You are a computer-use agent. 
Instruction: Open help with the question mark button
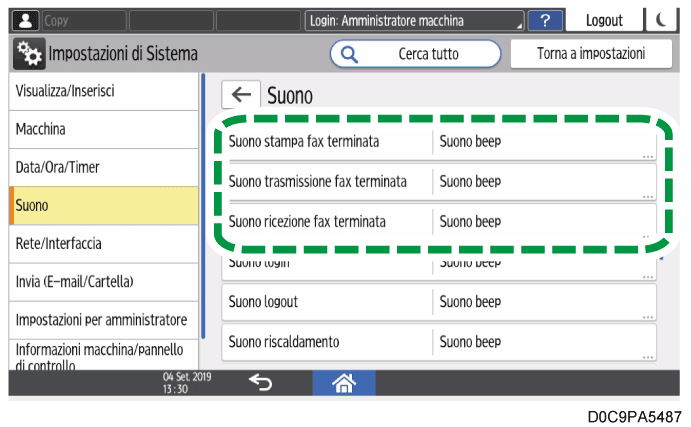coord(544,20)
